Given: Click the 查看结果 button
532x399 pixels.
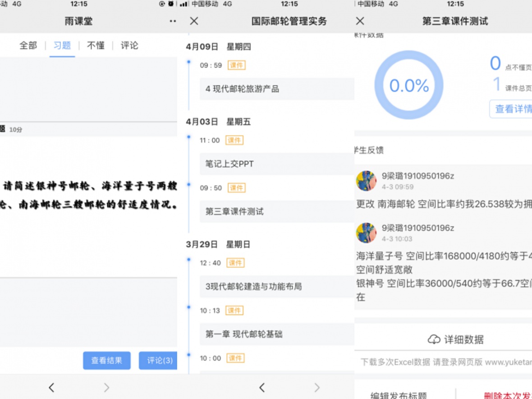Looking at the screenshot, I should coord(107,360).
